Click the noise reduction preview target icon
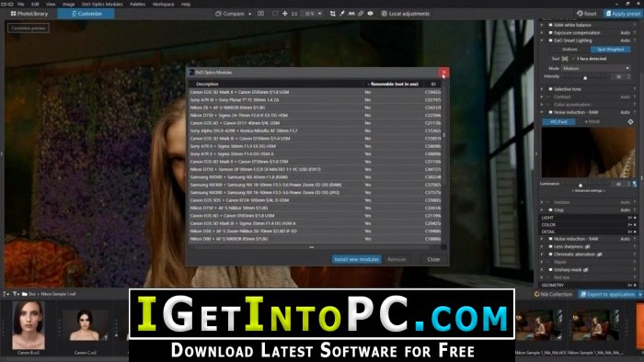The image size is (644, 362). [630, 122]
